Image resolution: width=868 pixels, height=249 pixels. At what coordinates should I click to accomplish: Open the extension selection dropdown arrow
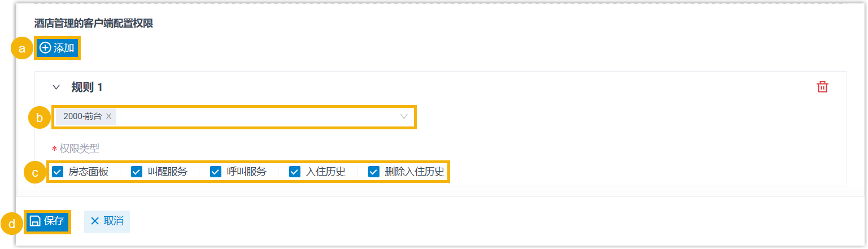(404, 116)
